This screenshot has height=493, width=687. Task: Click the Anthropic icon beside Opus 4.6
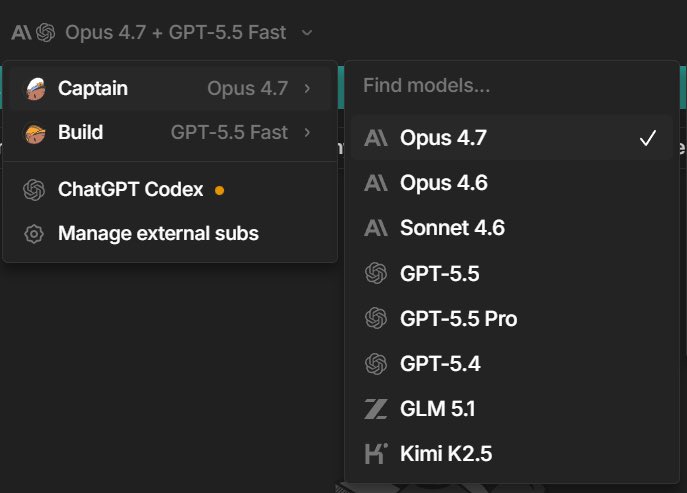click(x=376, y=183)
